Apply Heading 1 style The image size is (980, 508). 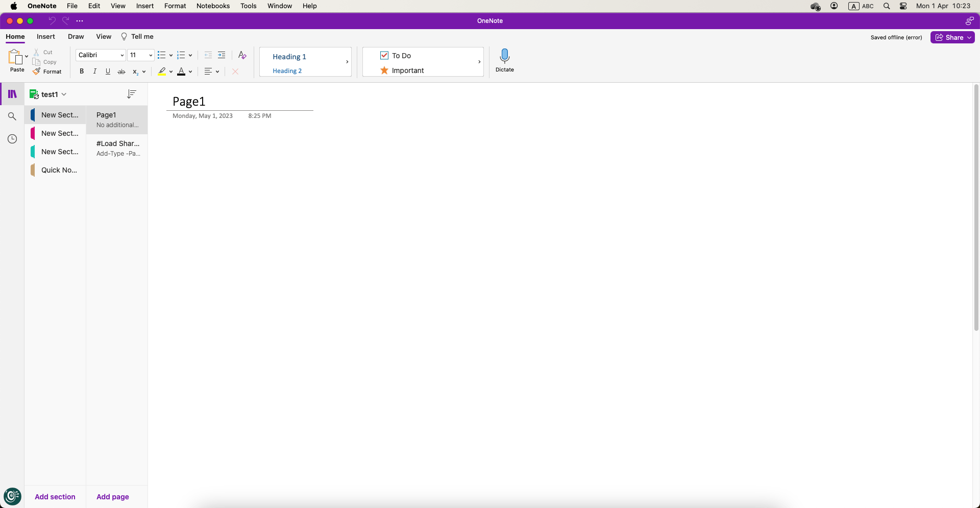(x=289, y=57)
